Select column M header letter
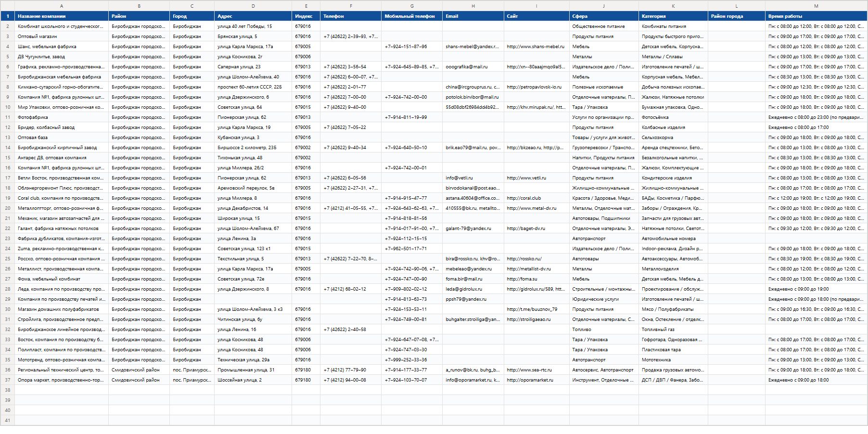This screenshot has height=434, width=868. coord(816,6)
